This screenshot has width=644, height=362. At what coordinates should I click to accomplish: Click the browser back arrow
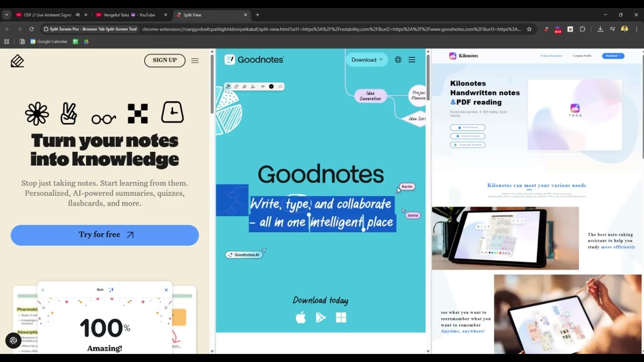[x=7, y=29]
